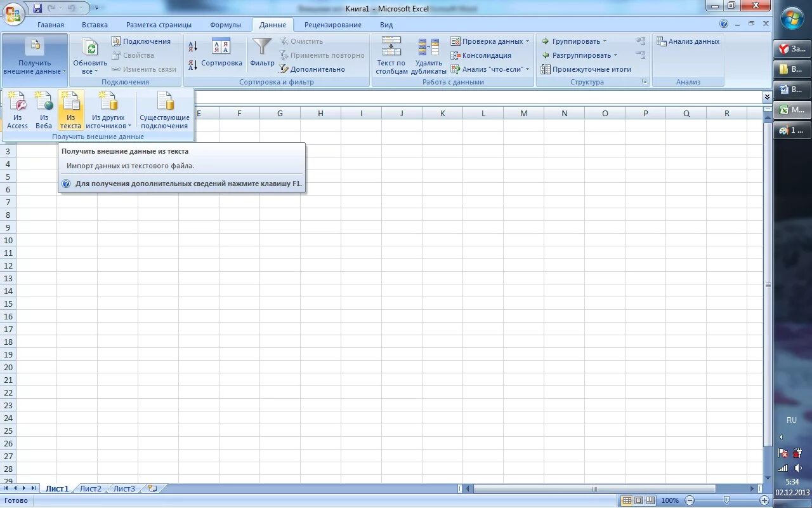
Task: Open Excel help question-mark icon
Action: (724, 24)
